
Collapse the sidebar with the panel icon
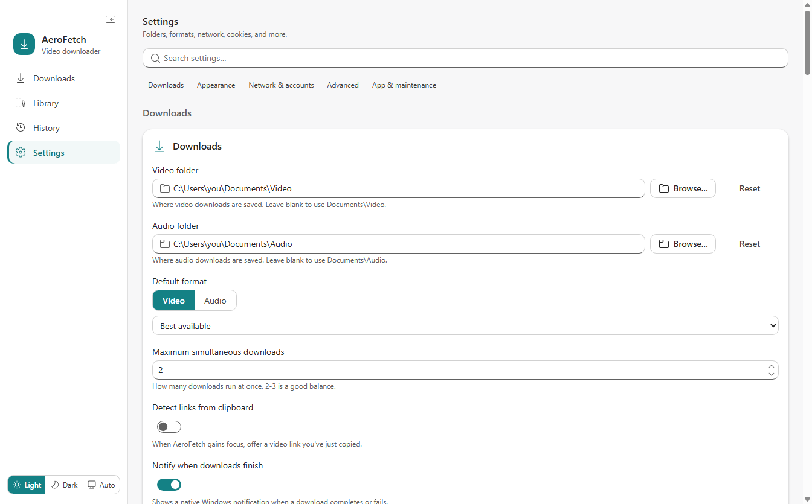(x=111, y=19)
